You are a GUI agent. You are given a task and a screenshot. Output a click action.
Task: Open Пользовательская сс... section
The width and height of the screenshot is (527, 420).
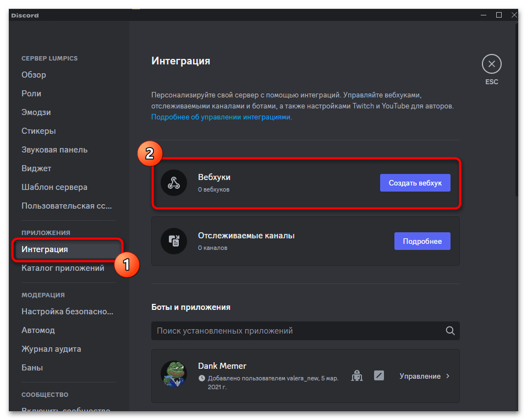[x=67, y=206]
